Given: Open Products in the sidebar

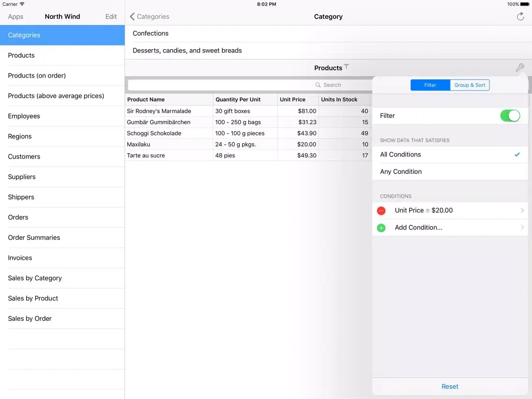Looking at the screenshot, I should pyautogui.click(x=62, y=55).
